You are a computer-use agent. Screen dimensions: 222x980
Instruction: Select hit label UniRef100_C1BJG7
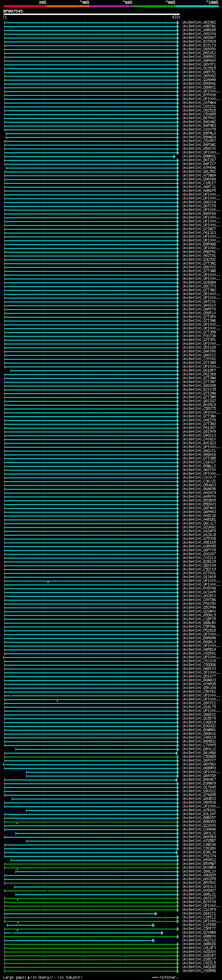pyautogui.click(x=199, y=462)
